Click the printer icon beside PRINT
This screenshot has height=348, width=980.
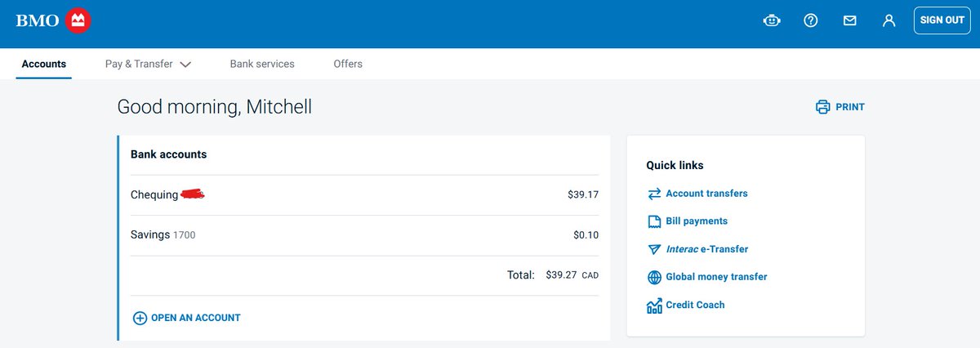822,107
